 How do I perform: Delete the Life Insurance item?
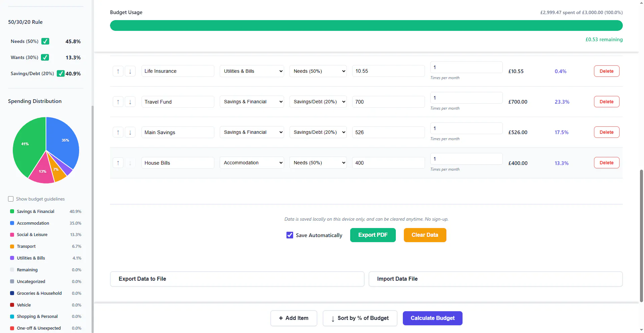[x=606, y=71]
